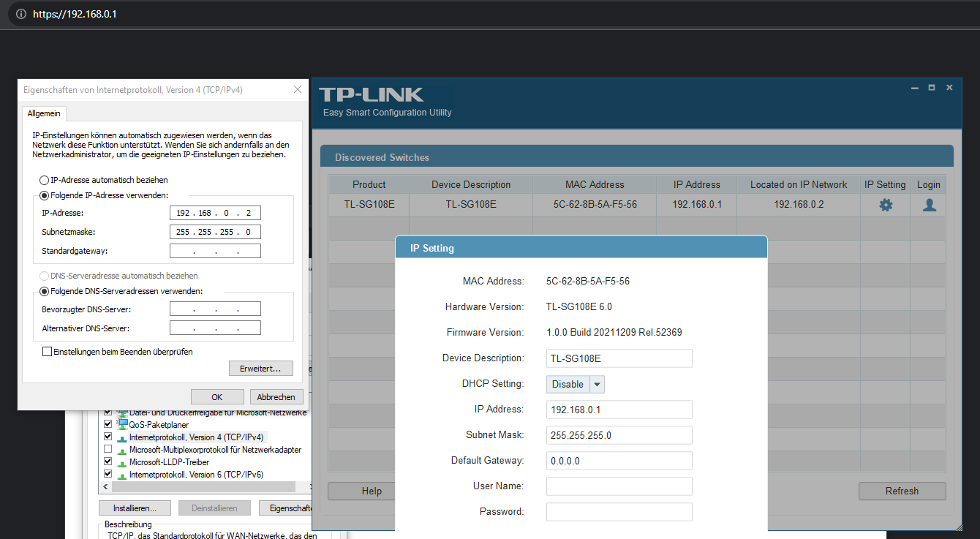Toggle the QoS-Paketplaner checkbox
The height and width of the screenshot is (539, 980).
(x=108, y=424)
